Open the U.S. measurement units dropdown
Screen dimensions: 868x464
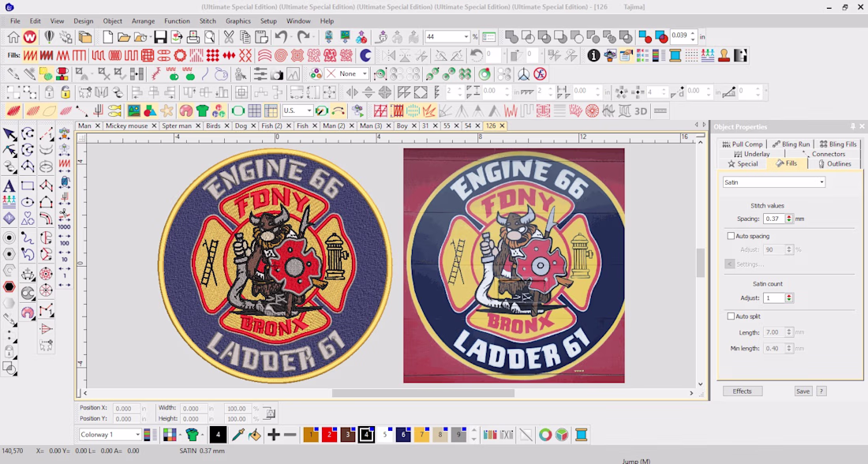point(309,110)
